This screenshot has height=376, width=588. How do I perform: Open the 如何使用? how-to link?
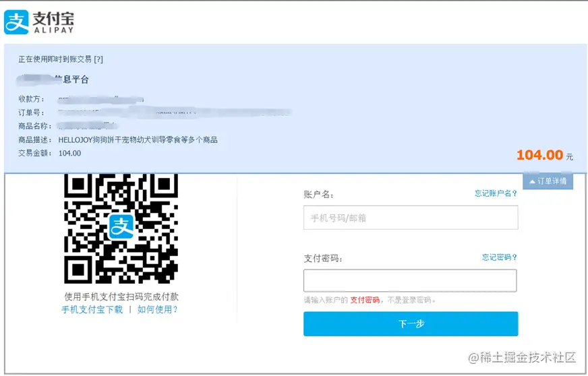[158, 309]
